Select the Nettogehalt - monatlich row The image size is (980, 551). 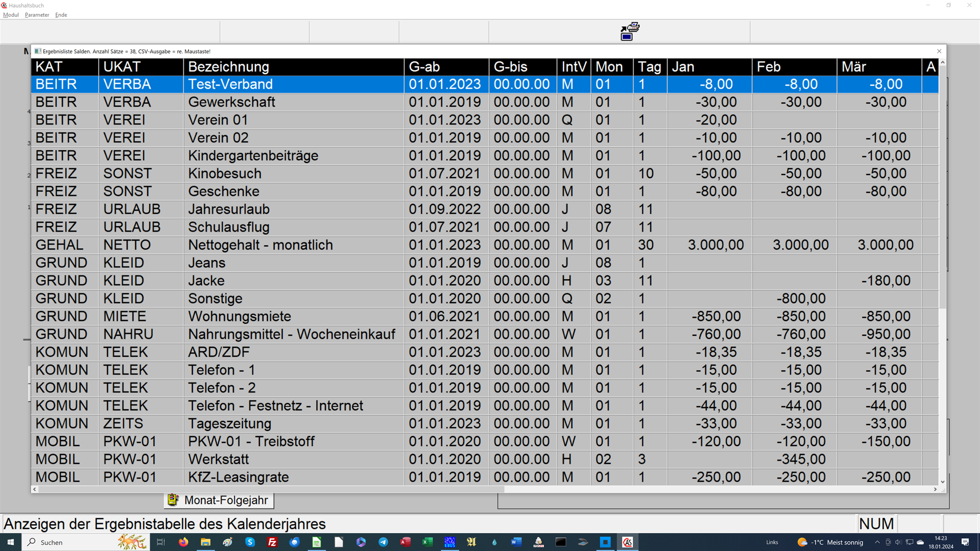tap(485, 245)
